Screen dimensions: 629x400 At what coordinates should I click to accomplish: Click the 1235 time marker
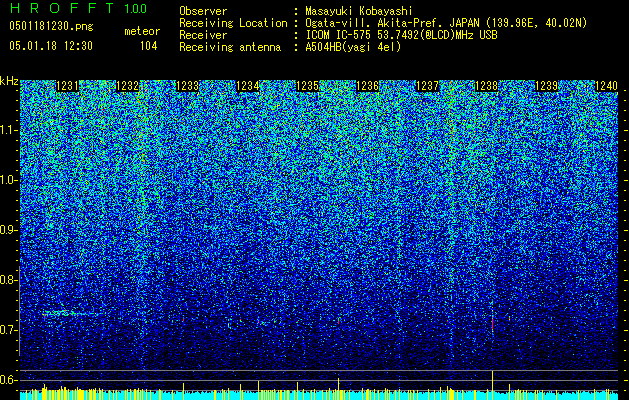pyautogui.click(x=307, y=86)
